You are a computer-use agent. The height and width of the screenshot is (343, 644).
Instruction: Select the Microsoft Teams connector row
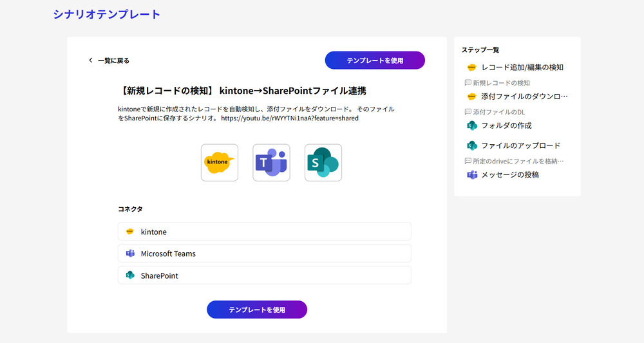tap(265, 253)
